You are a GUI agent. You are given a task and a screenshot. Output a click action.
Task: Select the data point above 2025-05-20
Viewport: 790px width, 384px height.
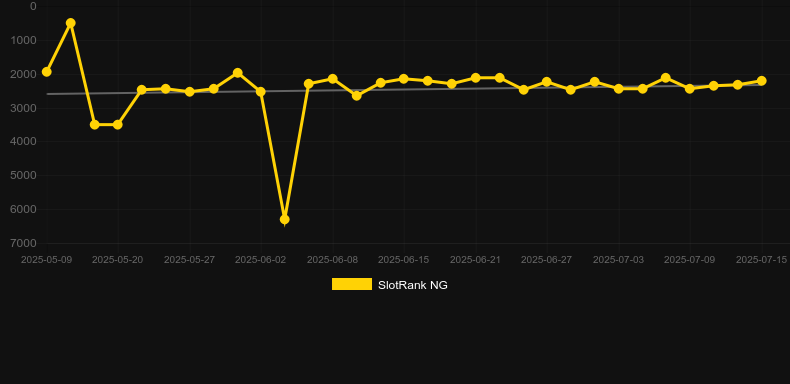(117, 124)
